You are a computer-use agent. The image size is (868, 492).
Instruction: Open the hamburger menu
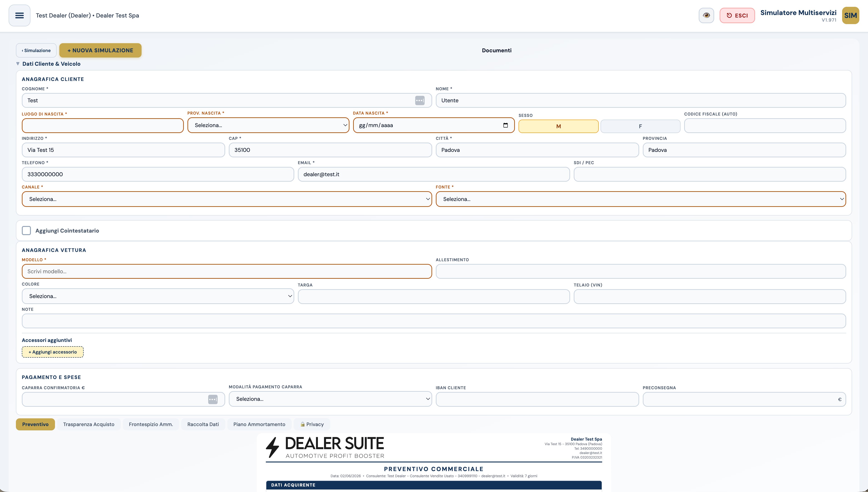pyautogui.click(x=19, y=15)
